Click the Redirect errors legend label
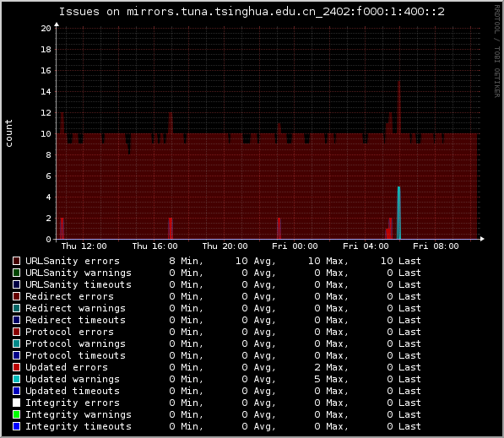Image resolution: width=504 pixels, height=438 pixels. (69, 296)
